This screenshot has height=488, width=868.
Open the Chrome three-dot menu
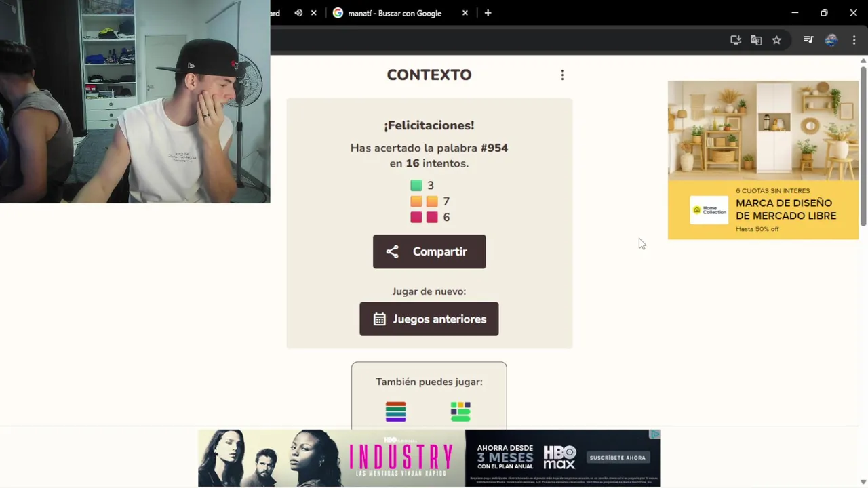tap(854, 40)
